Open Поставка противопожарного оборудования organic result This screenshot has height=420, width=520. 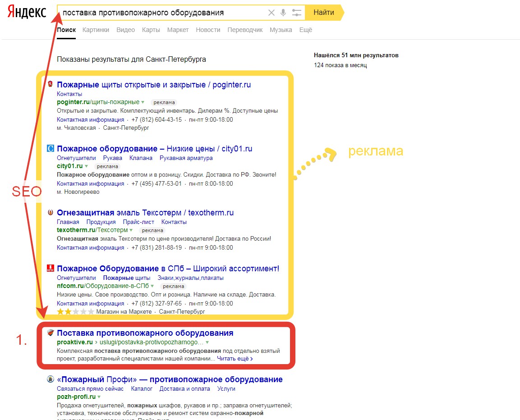point(145,333)
